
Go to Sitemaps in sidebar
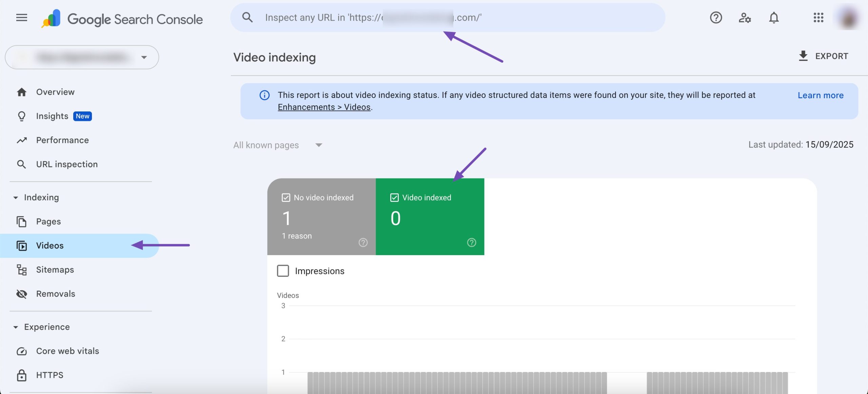[55, 270]
